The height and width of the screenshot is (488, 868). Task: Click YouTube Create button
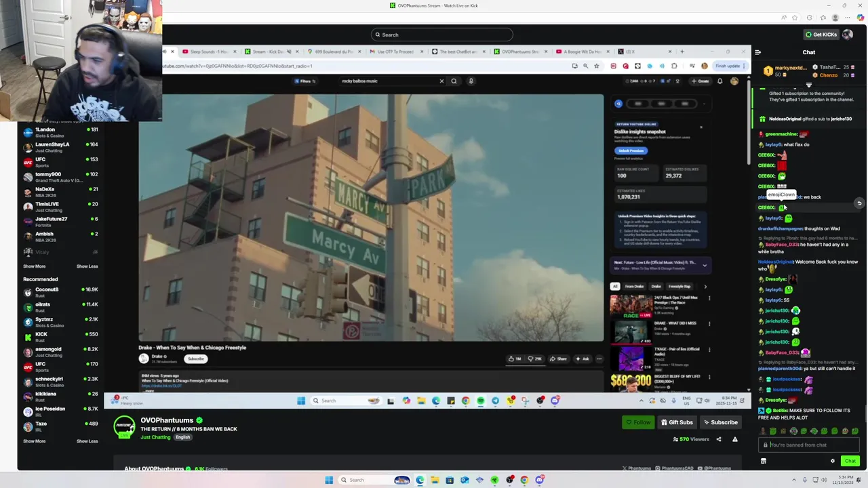(701, 81)
